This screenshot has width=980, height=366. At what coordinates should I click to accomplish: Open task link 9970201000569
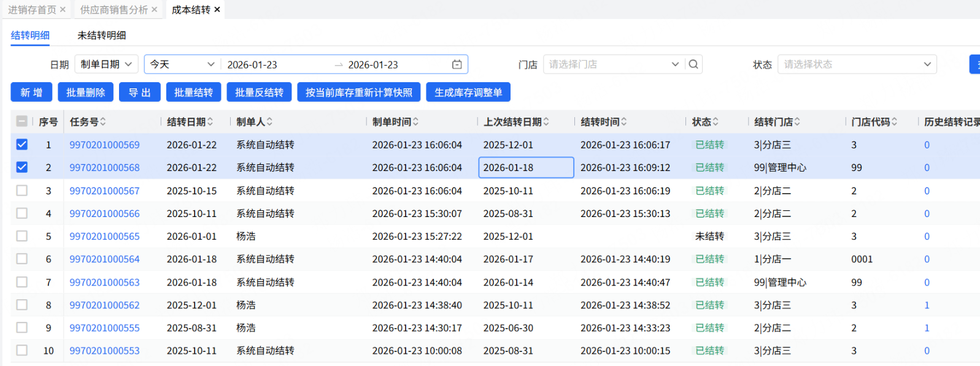[x=104, y=145]
